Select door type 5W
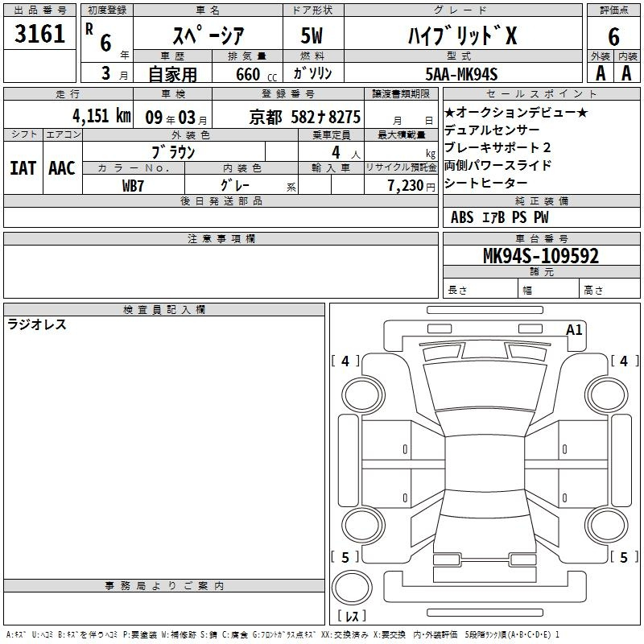Screen dimensions: 644x644 pyautogui.click(x=312, y=35)
